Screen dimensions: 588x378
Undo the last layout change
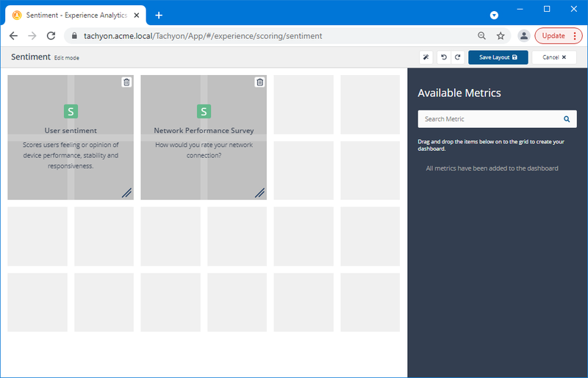click(x=444, y=57)
